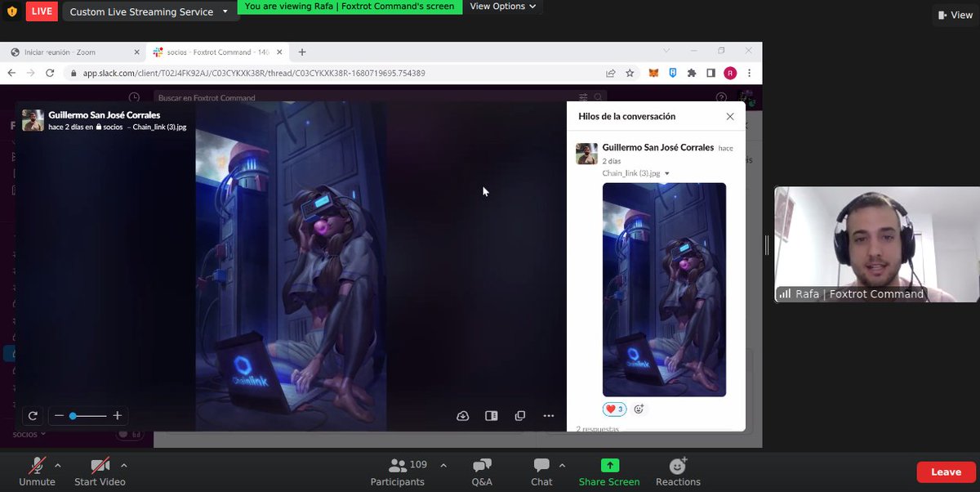Screen dimensions: 980x492
Task: Zoom in image with plus button
Action: [118, 416]
